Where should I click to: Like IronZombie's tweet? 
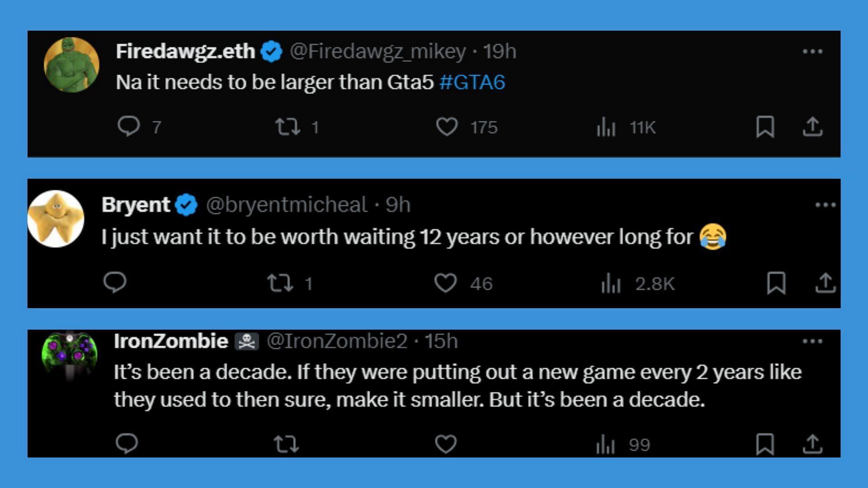446,444
